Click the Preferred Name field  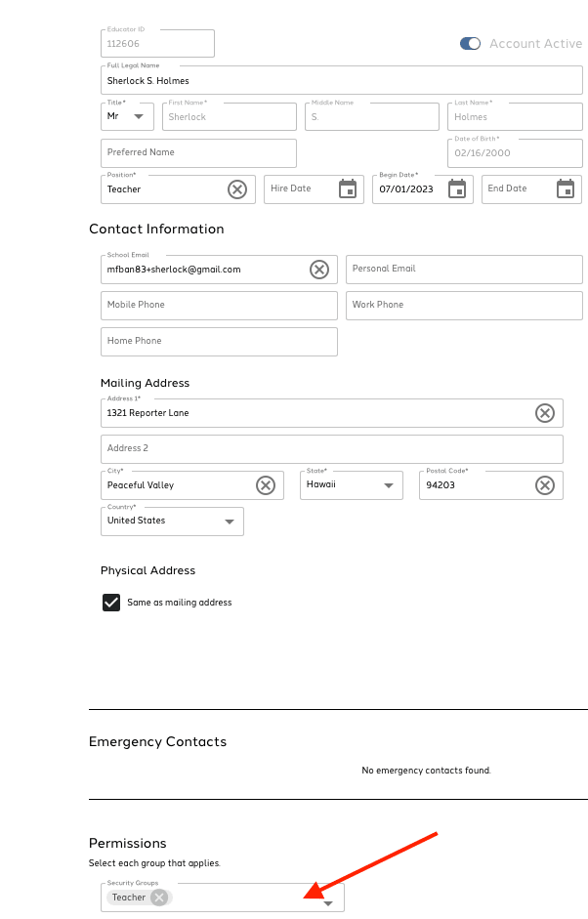click(198, 153)
